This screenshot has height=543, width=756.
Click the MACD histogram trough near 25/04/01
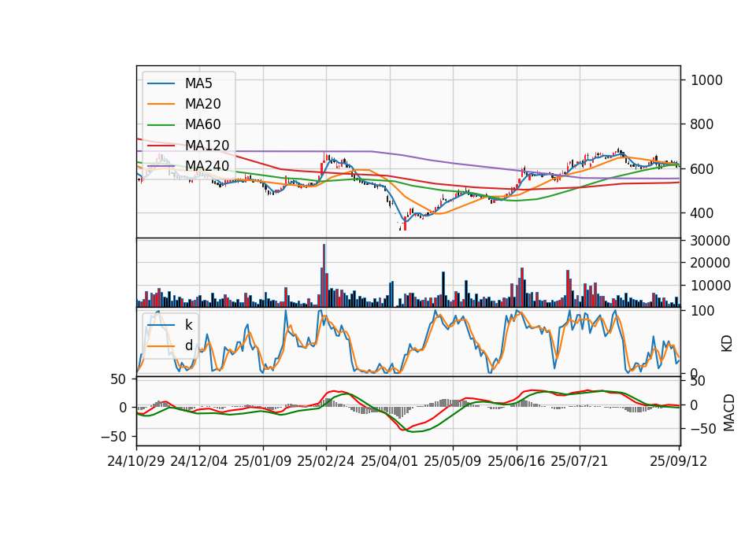pyautogui.click(x=398, y=412)
